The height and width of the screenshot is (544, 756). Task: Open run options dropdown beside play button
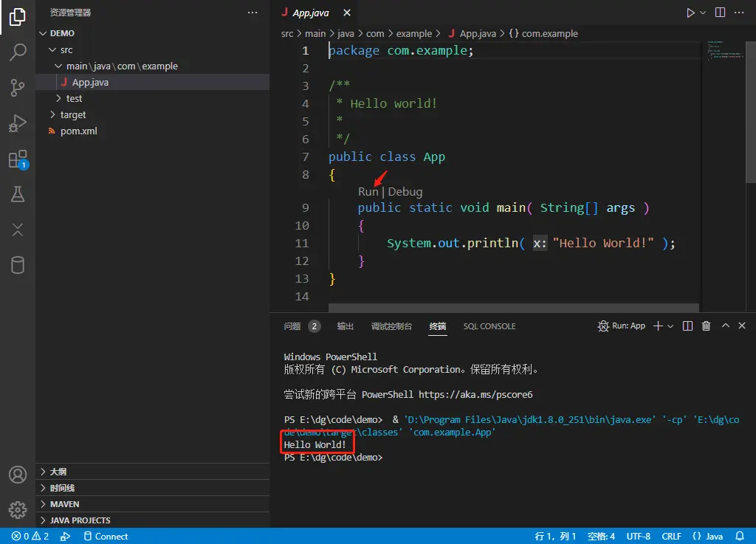pyautogui.click(x=703, y=13)
